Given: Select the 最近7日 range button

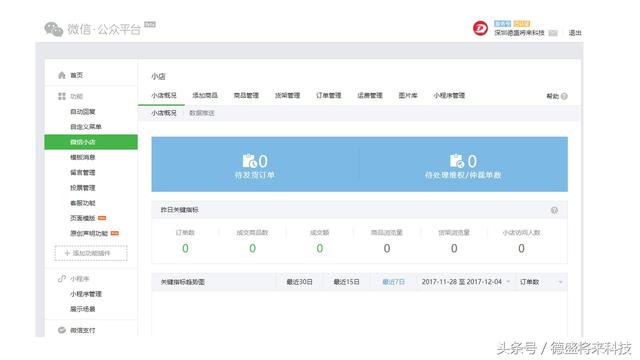Looking at the screenshot, I should (x=393, y=282).
